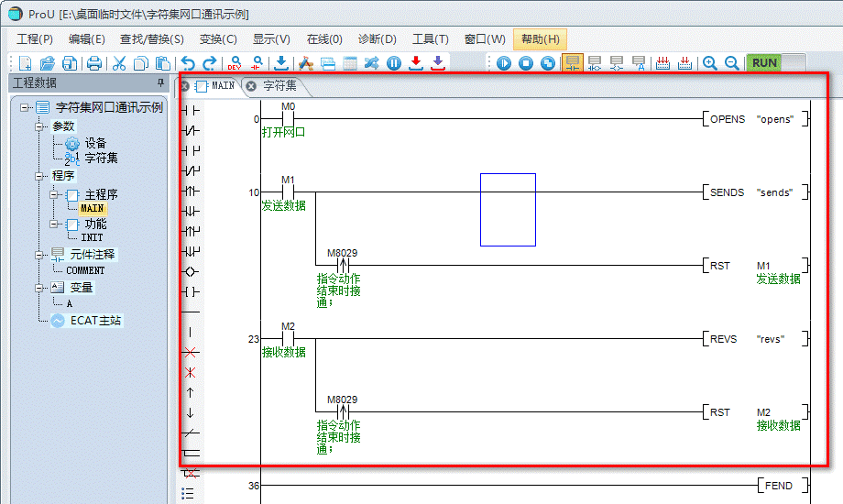Screen dimensions: 843x504
Task: Open the 工具(T) menu
Action: 431,39
